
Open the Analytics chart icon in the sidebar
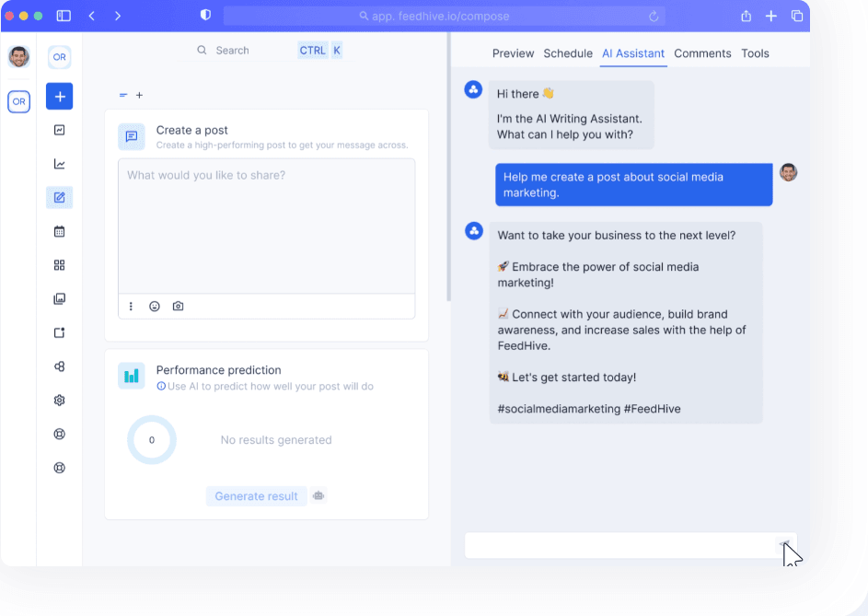pos(59,164)
